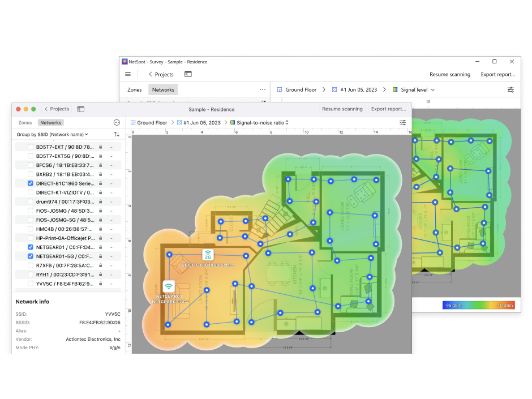This screenshot has width=532, height=399.
Task: Open heatmap settings sliders in Mac window
Action: (x=403, y=122)
